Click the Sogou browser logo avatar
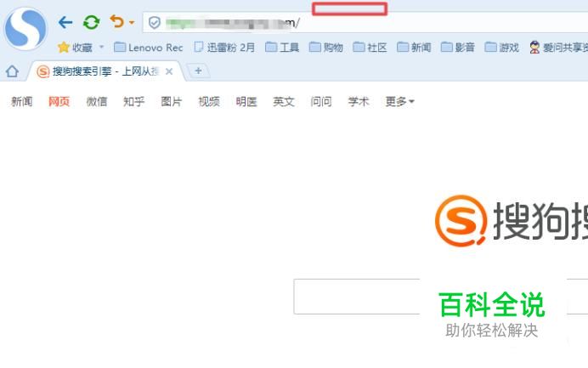The width and height of the screenshot is (588, 368). click(25, 29)
